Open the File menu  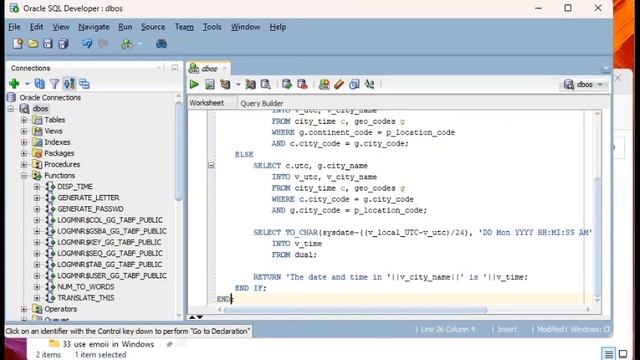tap(14, 27)
